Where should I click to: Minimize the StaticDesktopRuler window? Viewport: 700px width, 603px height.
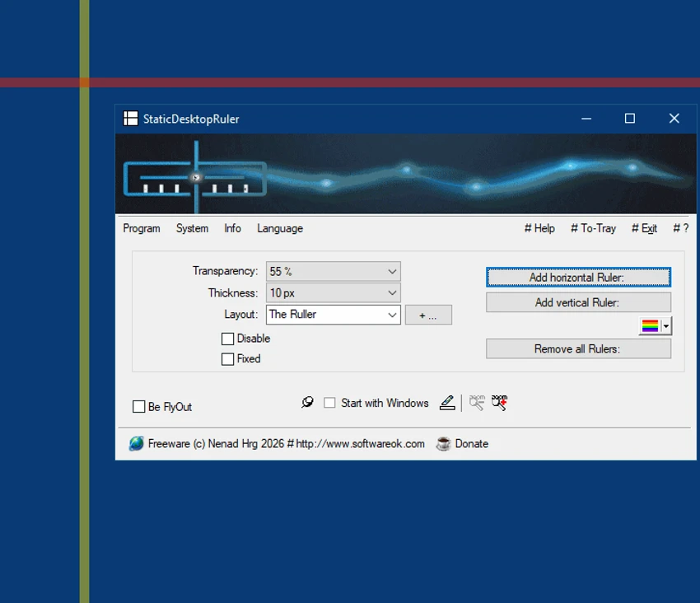[x=586, y=119]
